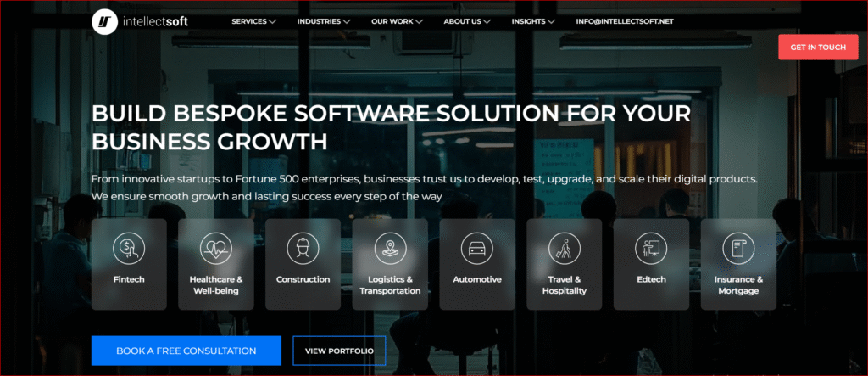Select the Automotive car icon
This screenshot has height=376, width=868.
pyautogui.click(x=477, y=248)
